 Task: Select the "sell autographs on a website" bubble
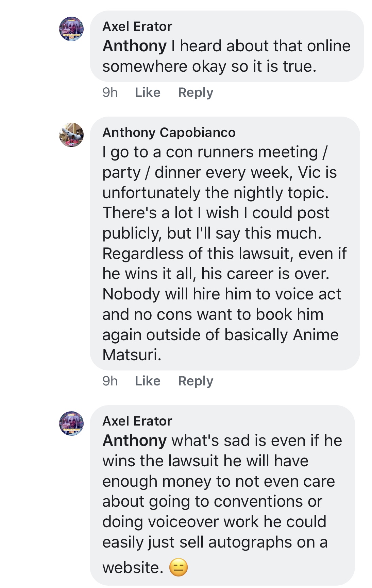[222, 495]
